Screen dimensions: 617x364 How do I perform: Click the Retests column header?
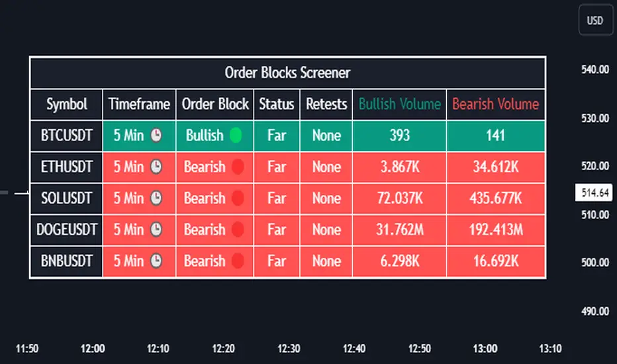(x=326, y=104)
